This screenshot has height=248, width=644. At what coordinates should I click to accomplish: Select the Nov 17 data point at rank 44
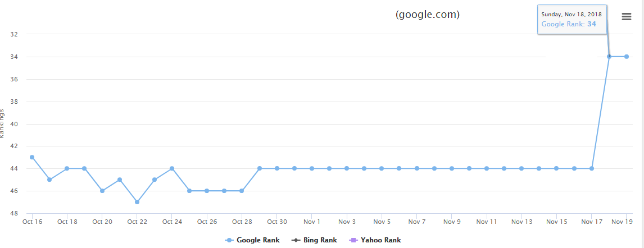coord(591,168)
